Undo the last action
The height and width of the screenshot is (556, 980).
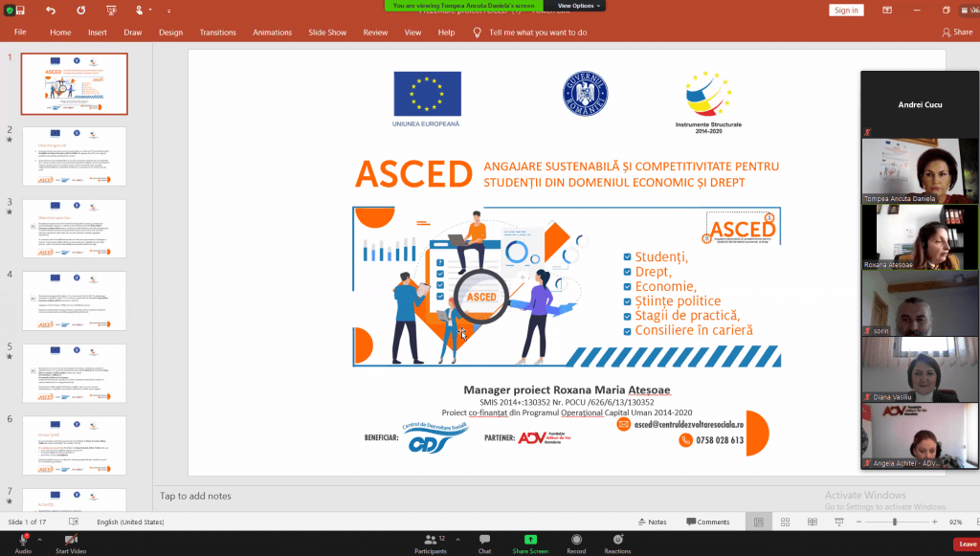(x=51, y=11)
